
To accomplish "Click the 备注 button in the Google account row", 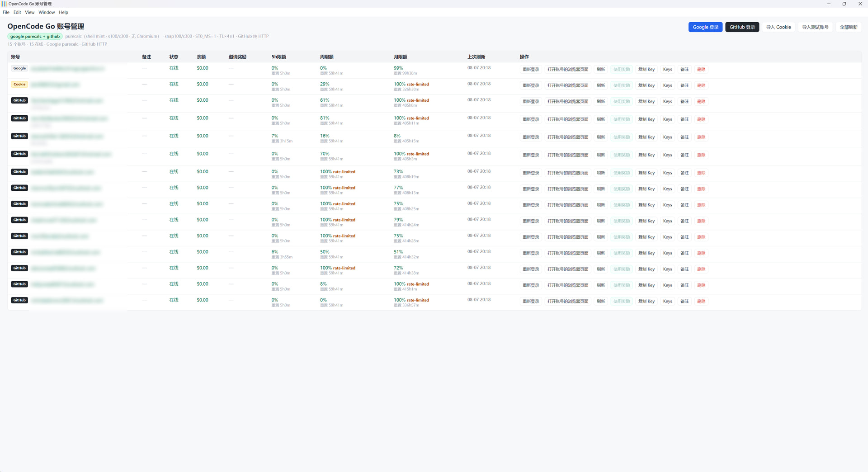I will tap(684, 69).
